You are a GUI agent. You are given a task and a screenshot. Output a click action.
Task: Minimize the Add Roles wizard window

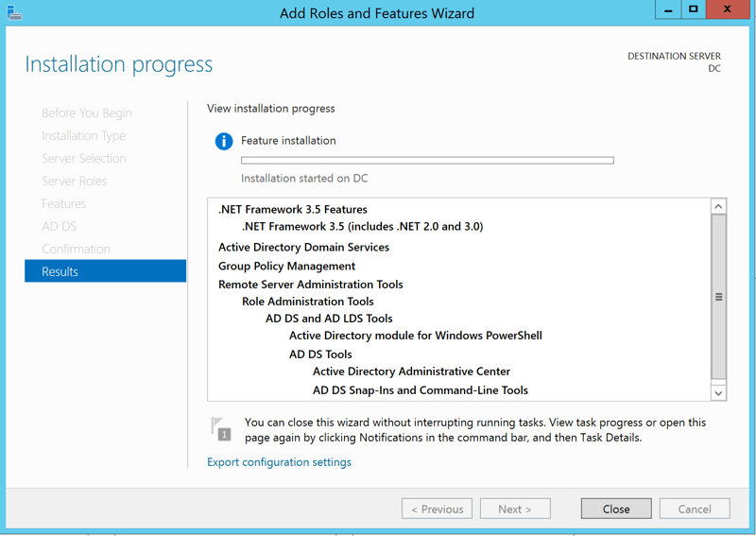(668, 9)
